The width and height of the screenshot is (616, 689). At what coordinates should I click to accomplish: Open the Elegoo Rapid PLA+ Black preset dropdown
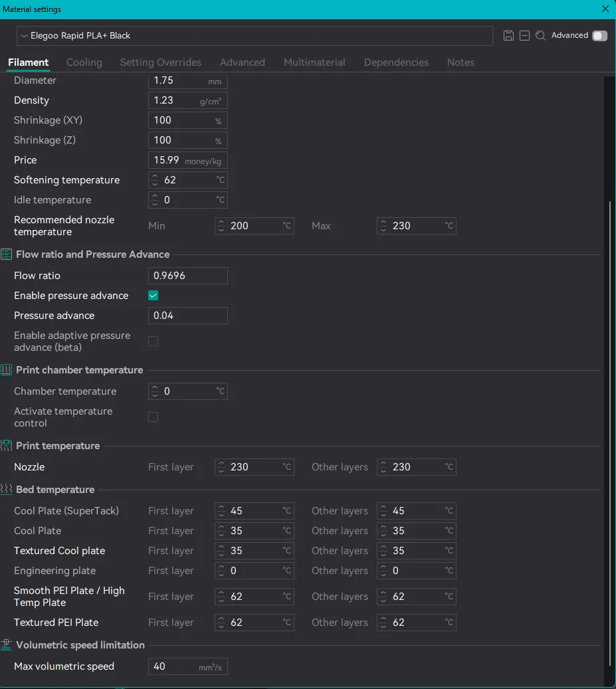[254, 36]
